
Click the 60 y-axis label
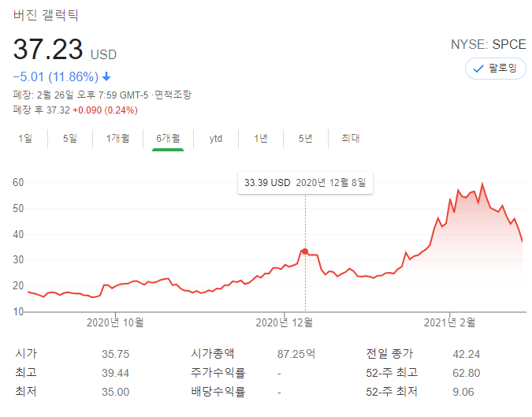(x=18, y=183)
